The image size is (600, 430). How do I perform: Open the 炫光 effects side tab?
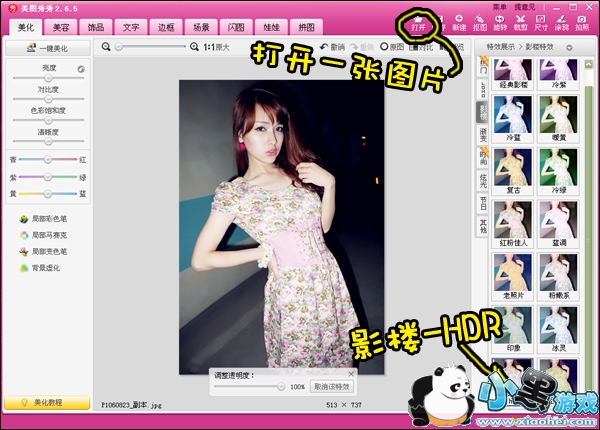pyautogui.click(x=483, y=180)
